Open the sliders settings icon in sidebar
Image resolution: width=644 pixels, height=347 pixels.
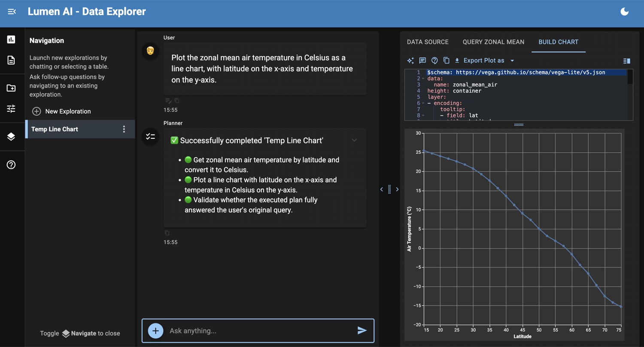pos(11,109)
